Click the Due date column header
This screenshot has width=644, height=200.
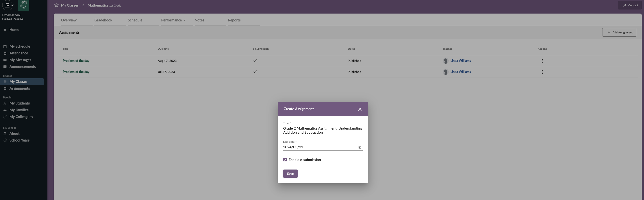tap(163, 49)
